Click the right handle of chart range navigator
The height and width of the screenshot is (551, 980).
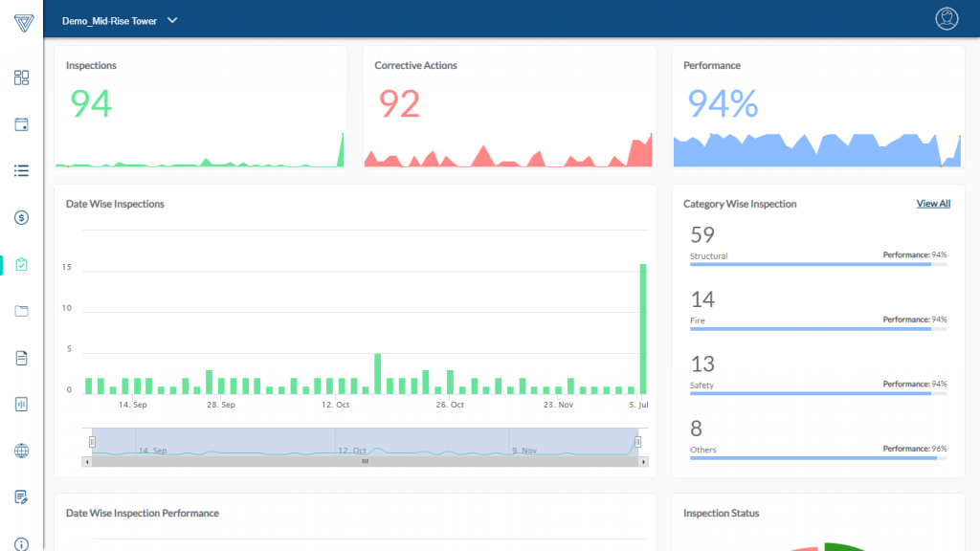tap(638, 442)
